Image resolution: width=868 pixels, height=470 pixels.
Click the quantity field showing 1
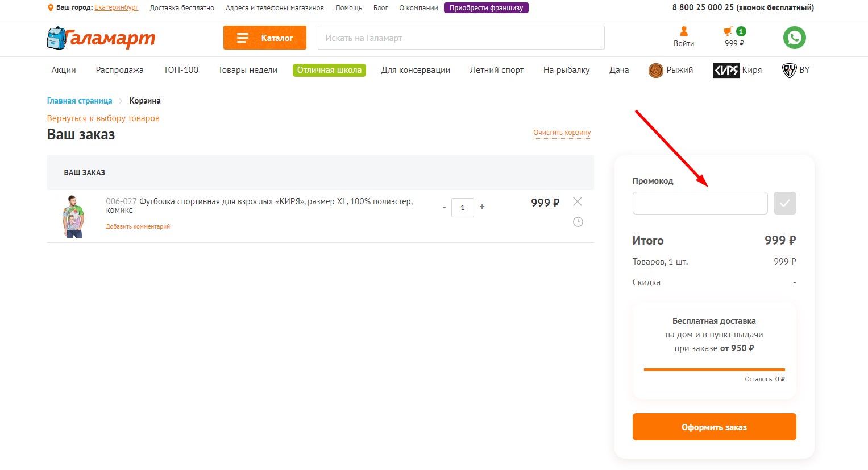pos(463,207)
